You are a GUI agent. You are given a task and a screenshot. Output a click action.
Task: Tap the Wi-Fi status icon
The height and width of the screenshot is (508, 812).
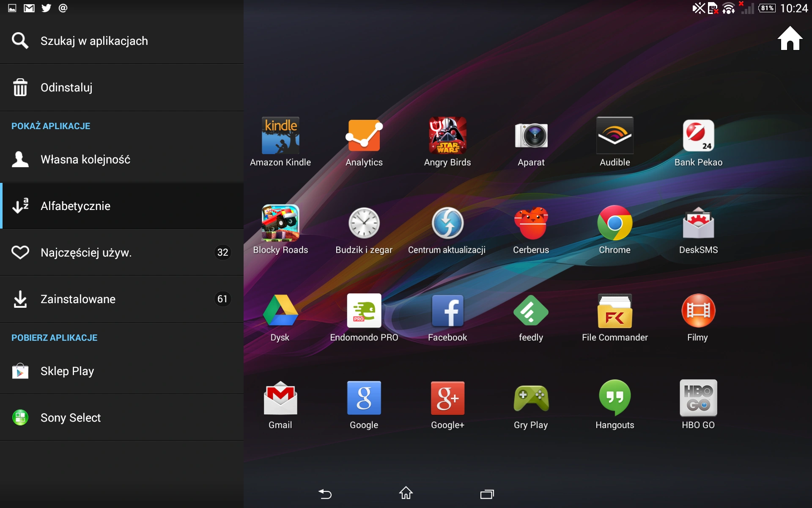[728, 8]
